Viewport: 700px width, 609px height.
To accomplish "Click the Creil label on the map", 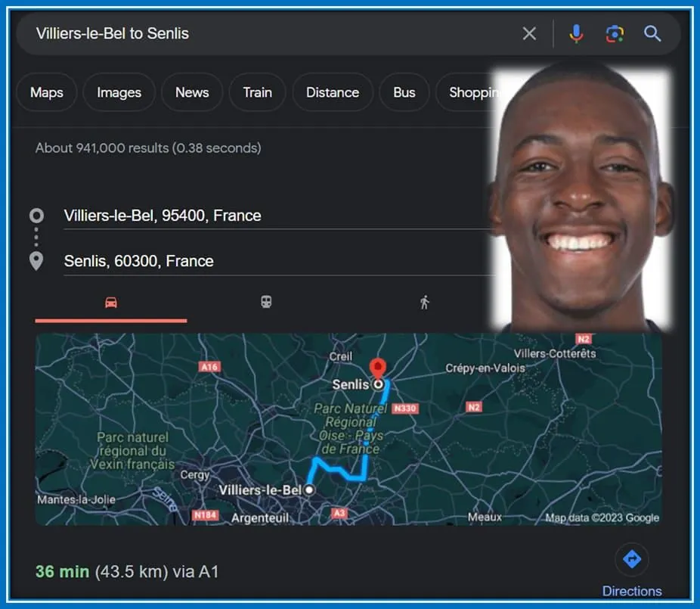I will point(341,356).
